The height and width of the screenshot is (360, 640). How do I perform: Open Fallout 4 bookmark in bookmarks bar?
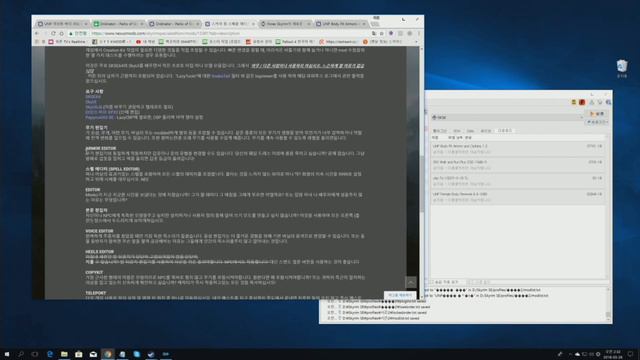[295, 42]
